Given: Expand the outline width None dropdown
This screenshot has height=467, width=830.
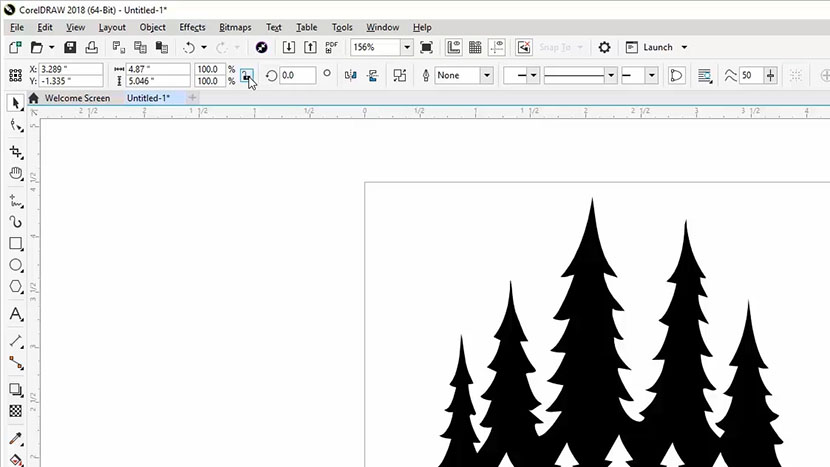Looking at the screenshot, I should tap(487, 75).
